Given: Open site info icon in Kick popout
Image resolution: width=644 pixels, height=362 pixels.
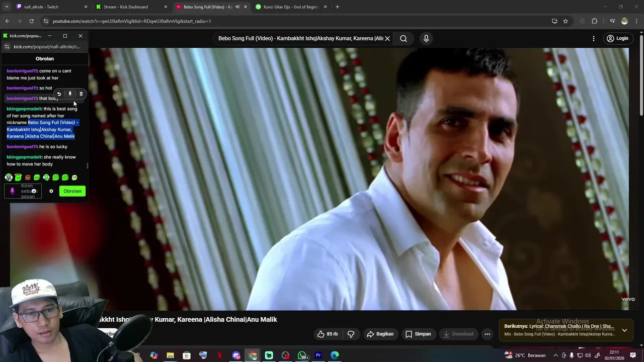Looking at the screenshot, I should tap(7, 47).
